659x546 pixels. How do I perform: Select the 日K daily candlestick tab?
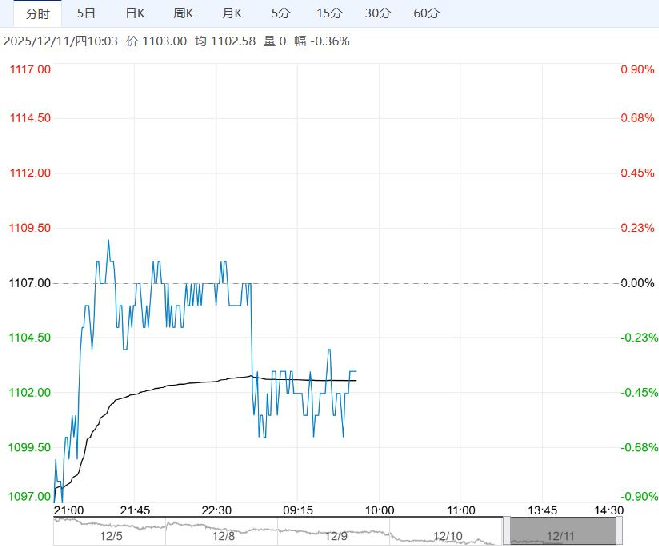point(134,13)
